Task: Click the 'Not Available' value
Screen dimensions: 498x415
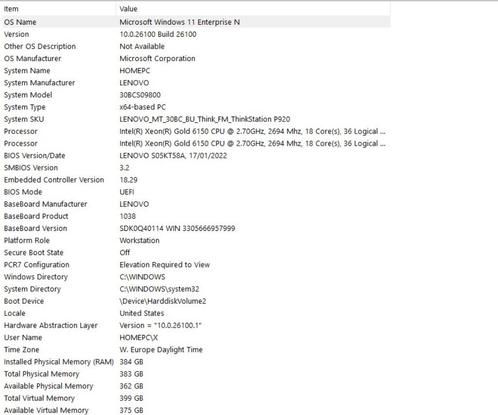Action: coord(142,46)
